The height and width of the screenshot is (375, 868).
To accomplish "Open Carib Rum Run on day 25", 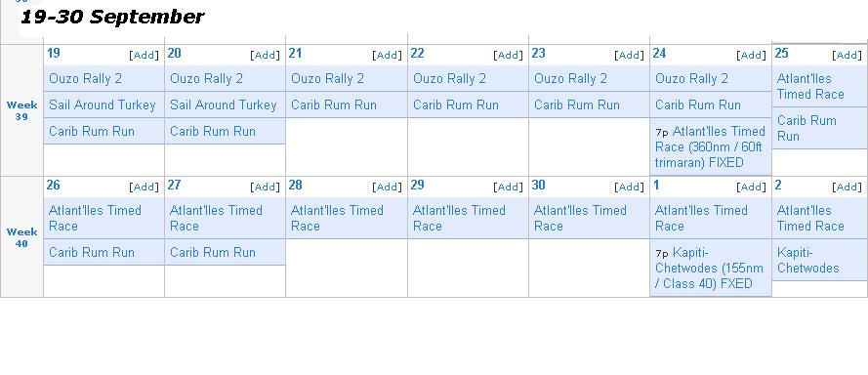I will pyautogui.click(x=806, y=129).
